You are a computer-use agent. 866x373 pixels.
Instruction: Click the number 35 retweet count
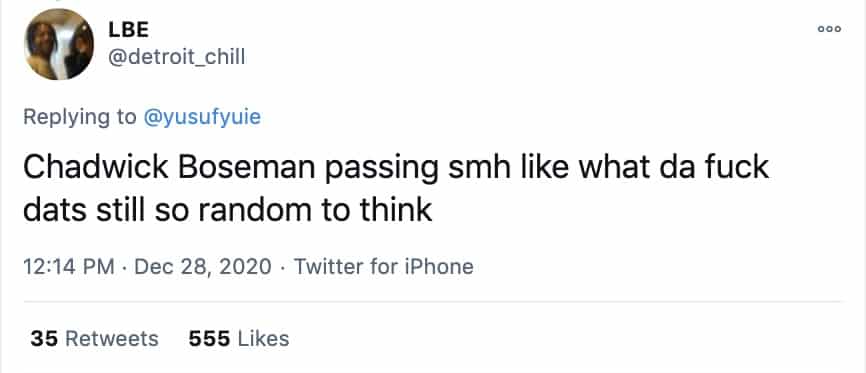[x=45, y=338]
